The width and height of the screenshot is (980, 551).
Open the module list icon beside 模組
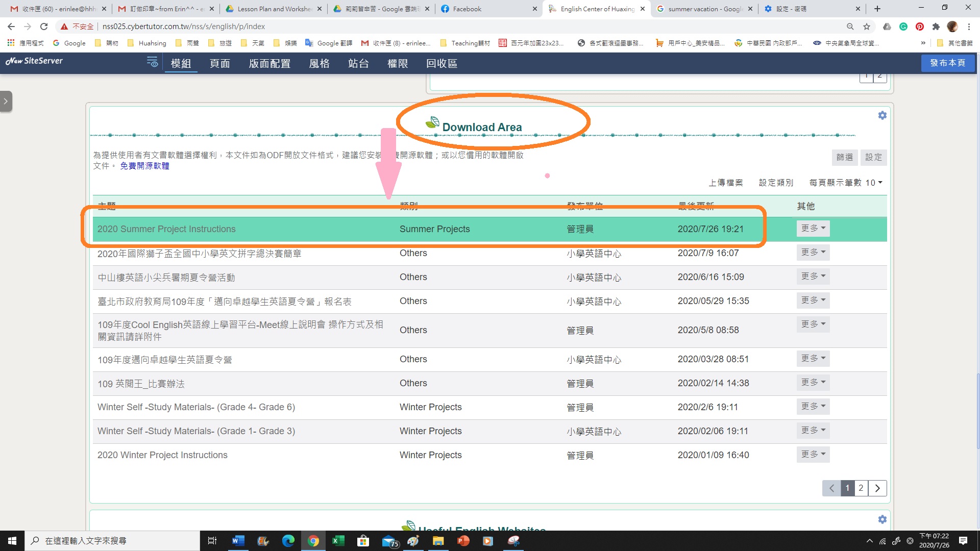click(x=152, y=62)
